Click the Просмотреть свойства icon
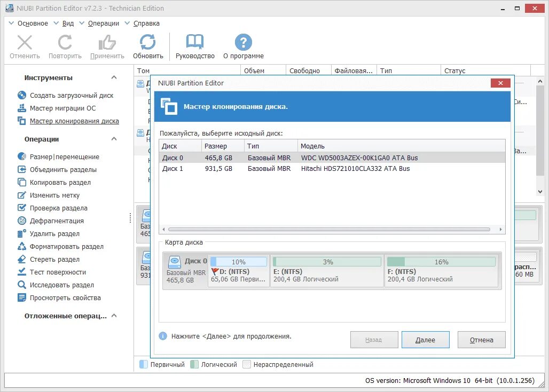Image resolution: width=549 pixels, height=392 pixels. click(22, 297)
